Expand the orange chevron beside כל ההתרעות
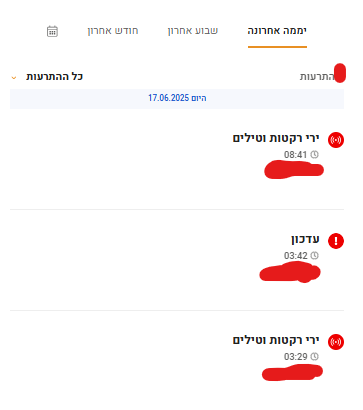The height and width of the screenshot is (410, 363). pos(14,78)
